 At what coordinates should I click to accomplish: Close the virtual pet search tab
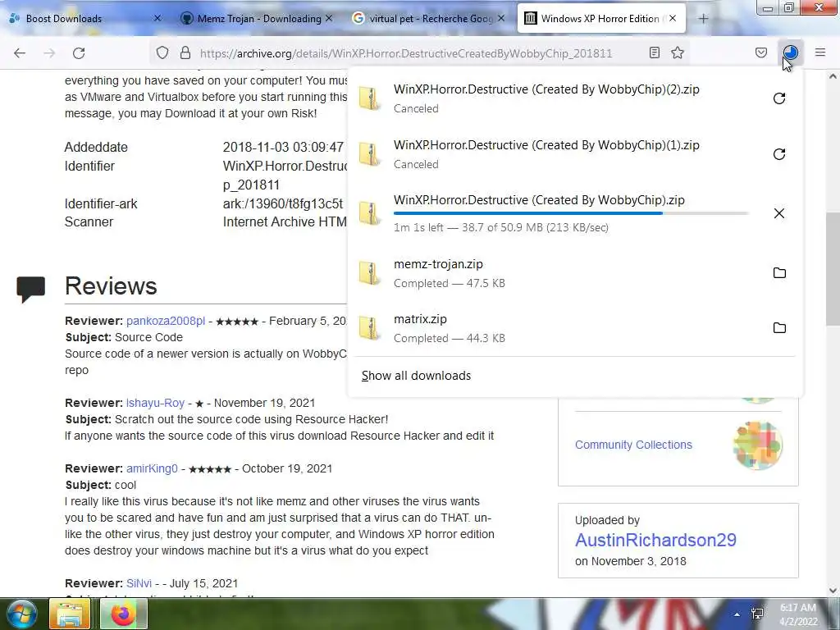[501, 18]
